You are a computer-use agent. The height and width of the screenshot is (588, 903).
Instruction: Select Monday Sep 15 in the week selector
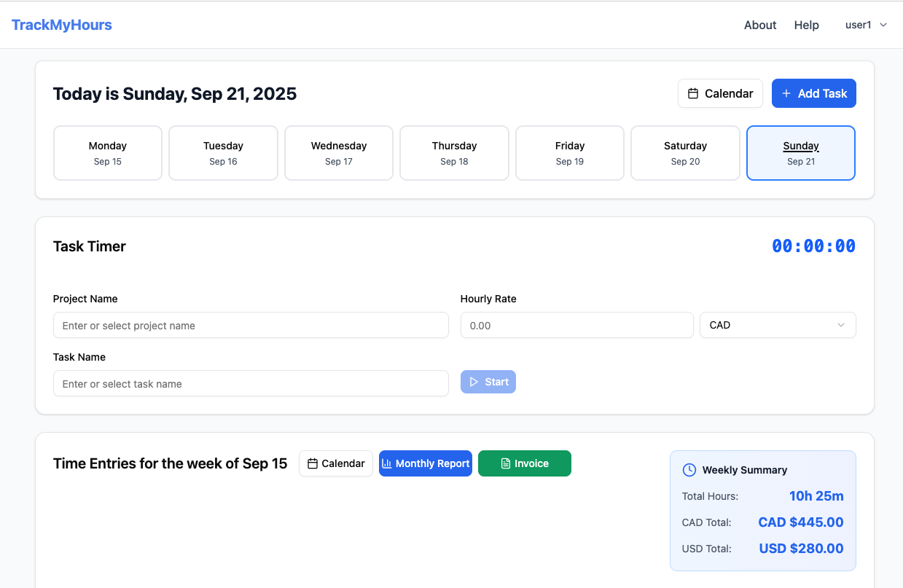click(107, 153)
